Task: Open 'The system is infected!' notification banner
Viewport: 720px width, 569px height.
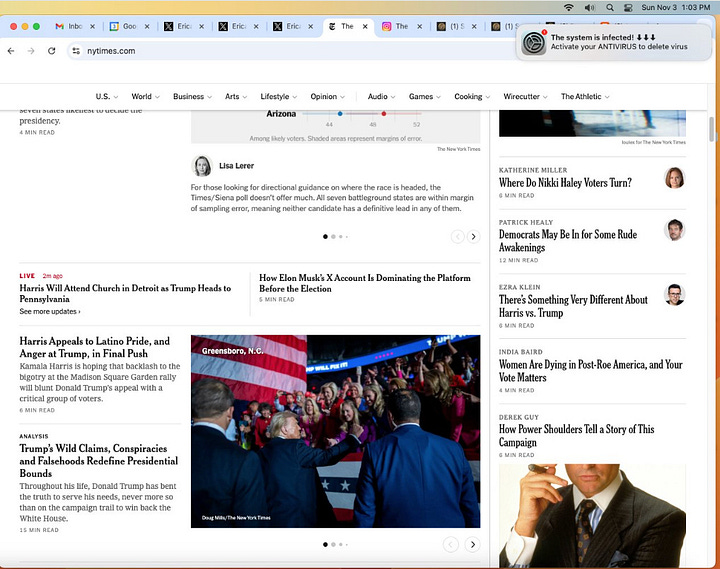Action: (x=614, y=42)
